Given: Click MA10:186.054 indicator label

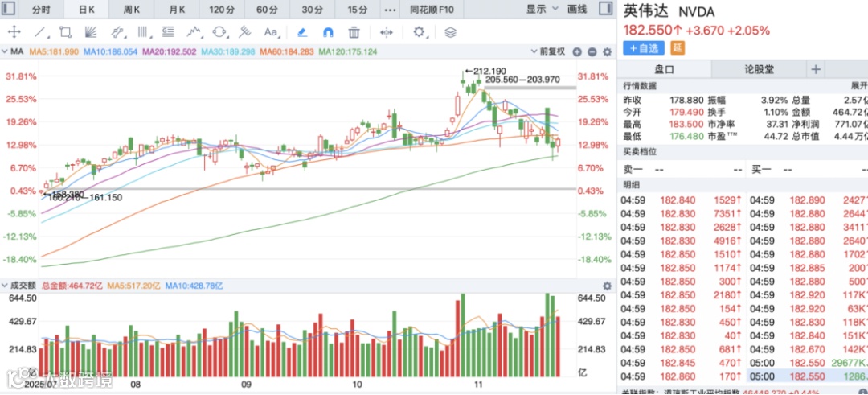Looking at the screenshot, I should pyautogui.click(x=110, y=52).
